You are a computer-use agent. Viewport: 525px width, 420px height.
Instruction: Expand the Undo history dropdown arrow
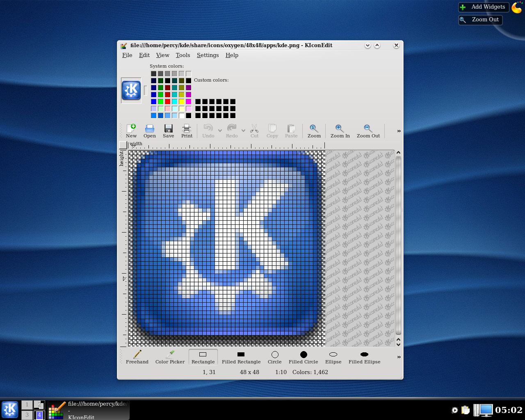coord(220,131)
